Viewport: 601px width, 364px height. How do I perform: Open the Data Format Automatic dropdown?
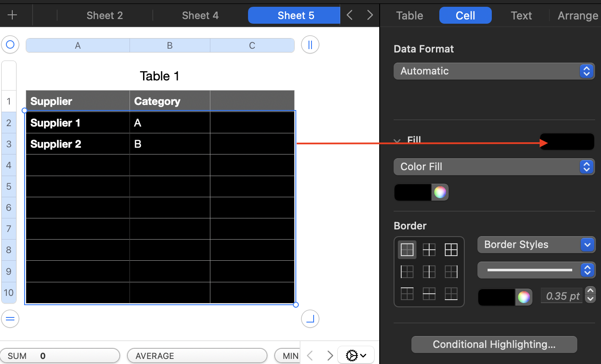tap(494, 71)
